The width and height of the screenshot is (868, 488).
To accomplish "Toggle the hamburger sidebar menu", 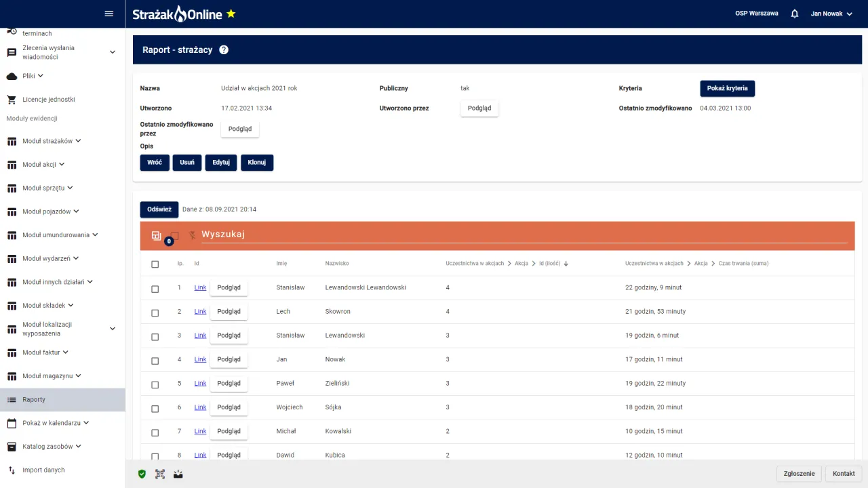I will click(x=109, y=14).
